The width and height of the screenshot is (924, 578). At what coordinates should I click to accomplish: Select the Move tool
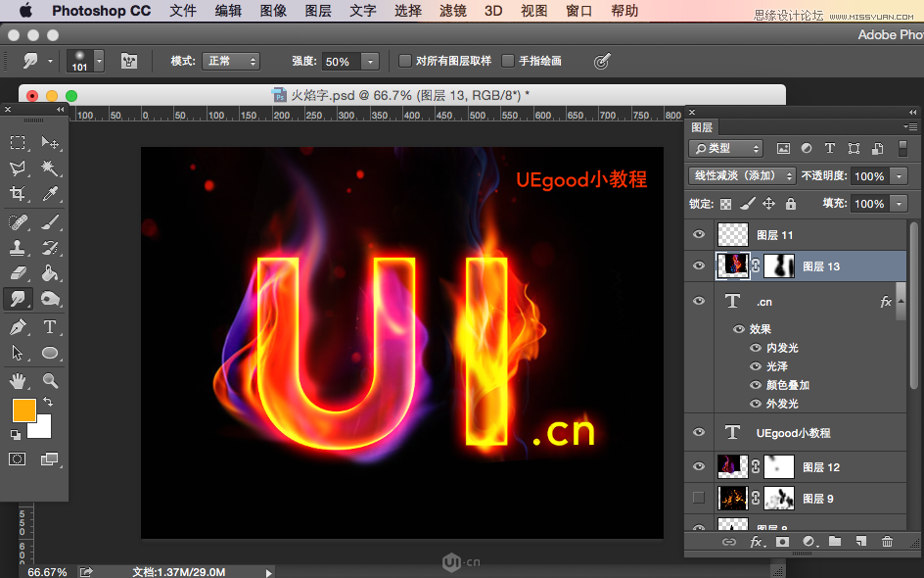[50, 142]
